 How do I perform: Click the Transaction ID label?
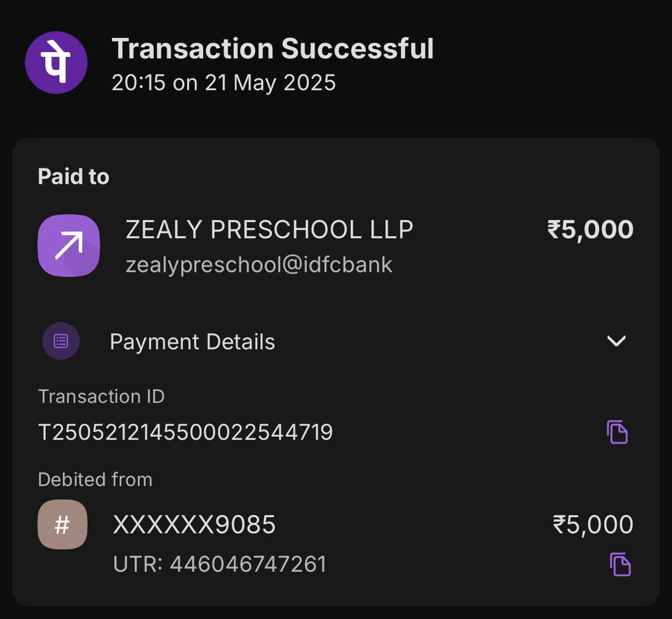(101, 396)
